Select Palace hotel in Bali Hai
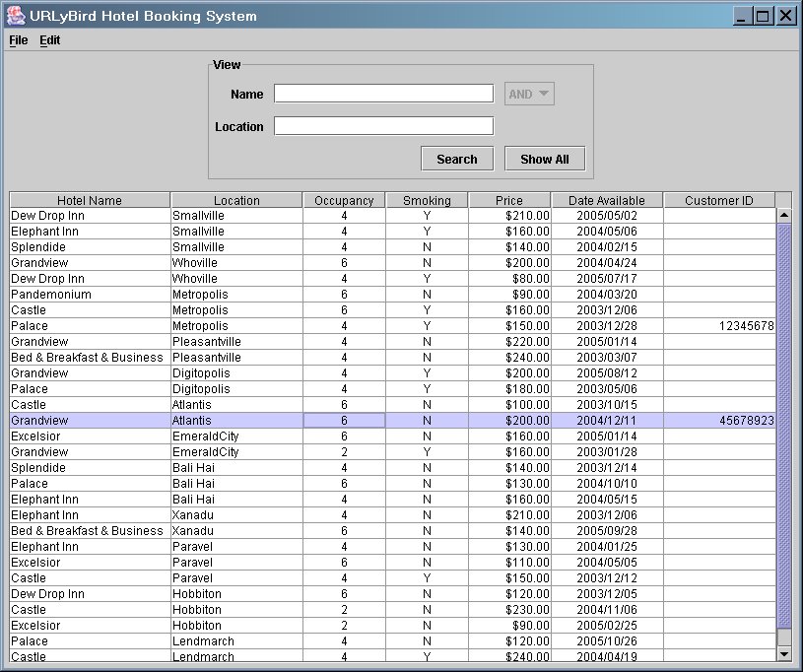 click(90, 484)
